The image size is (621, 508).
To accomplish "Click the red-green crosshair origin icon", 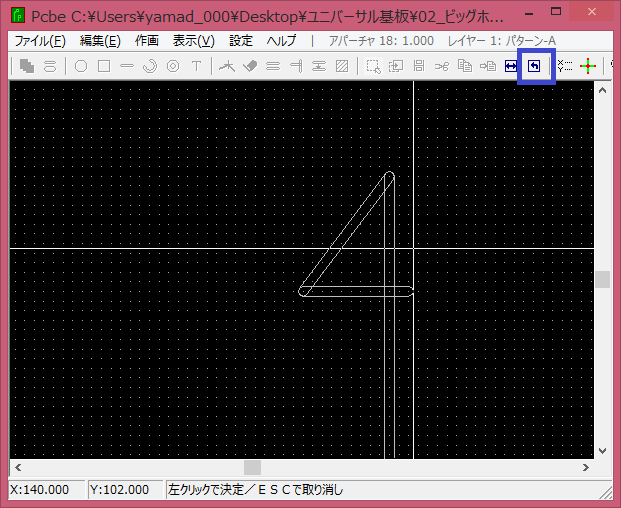I will (x=588, y=66).
